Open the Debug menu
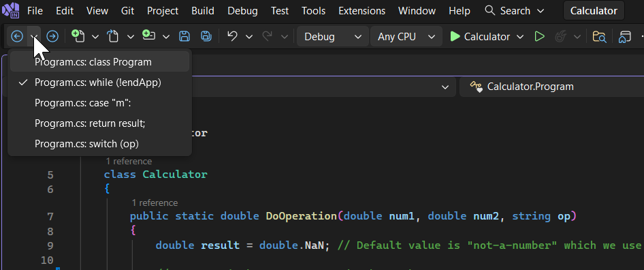This screenshot has height=270, width=644. point(242,11)
